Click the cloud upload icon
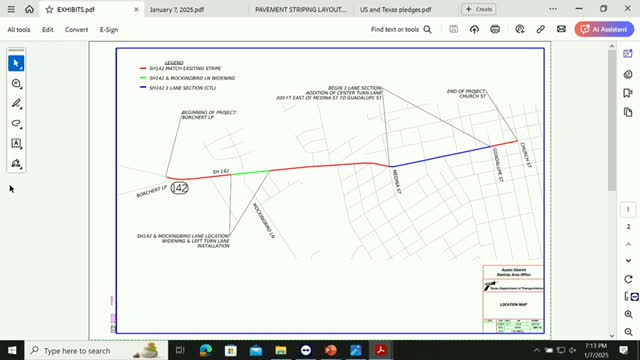Viewport: 640px width, 360px height. 474,29
